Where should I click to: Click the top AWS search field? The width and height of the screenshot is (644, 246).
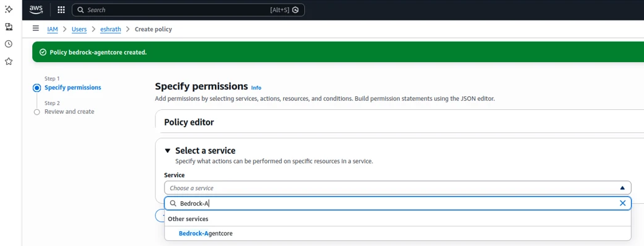click(188, 10)
